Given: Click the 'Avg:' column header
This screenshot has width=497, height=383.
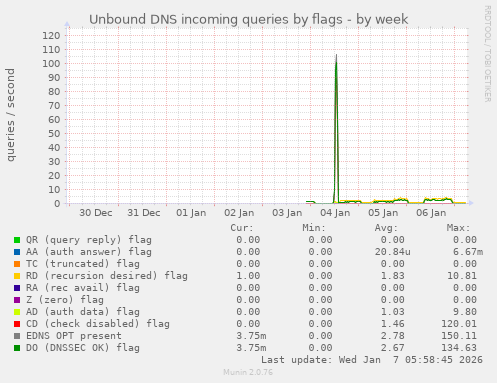Looking at the screenshot, I should pyautogui.click(x=386, y=228).
